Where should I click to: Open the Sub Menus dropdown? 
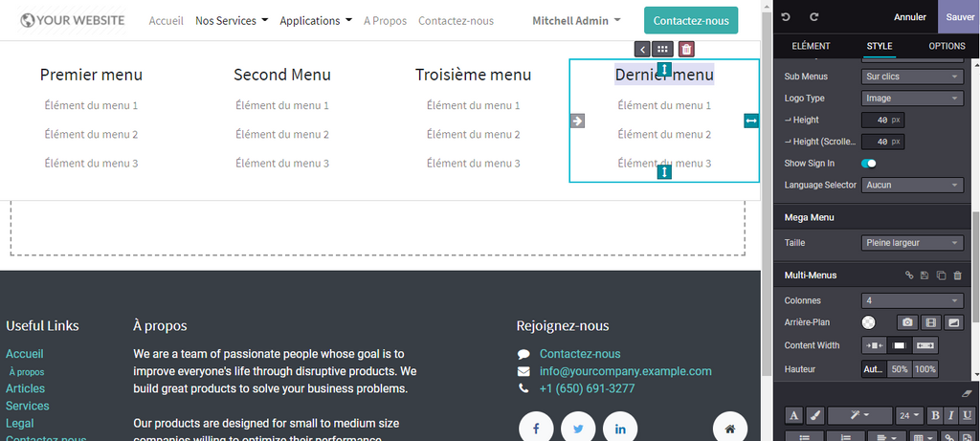coord(912,77)
